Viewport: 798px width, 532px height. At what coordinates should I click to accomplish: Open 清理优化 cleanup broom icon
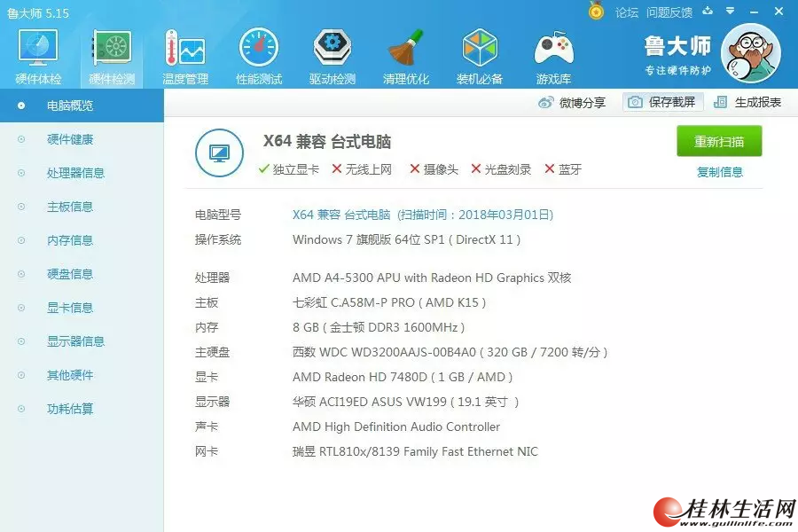click(405, 57)
